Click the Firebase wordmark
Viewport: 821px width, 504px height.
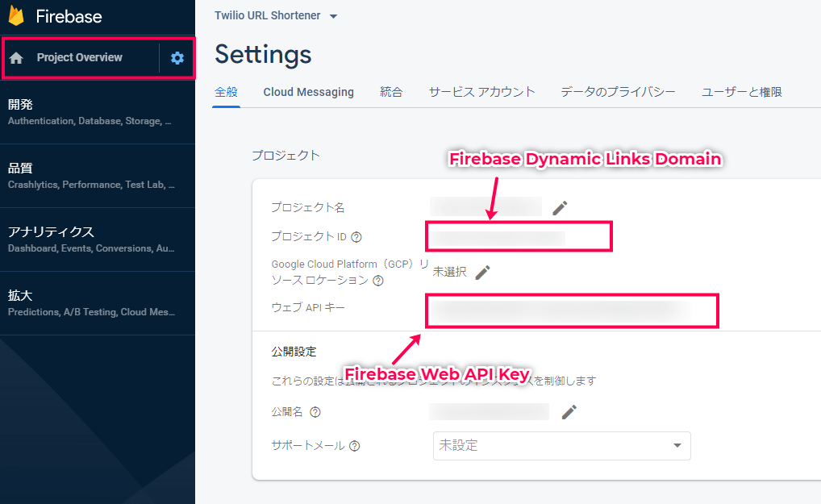[69, 16]
